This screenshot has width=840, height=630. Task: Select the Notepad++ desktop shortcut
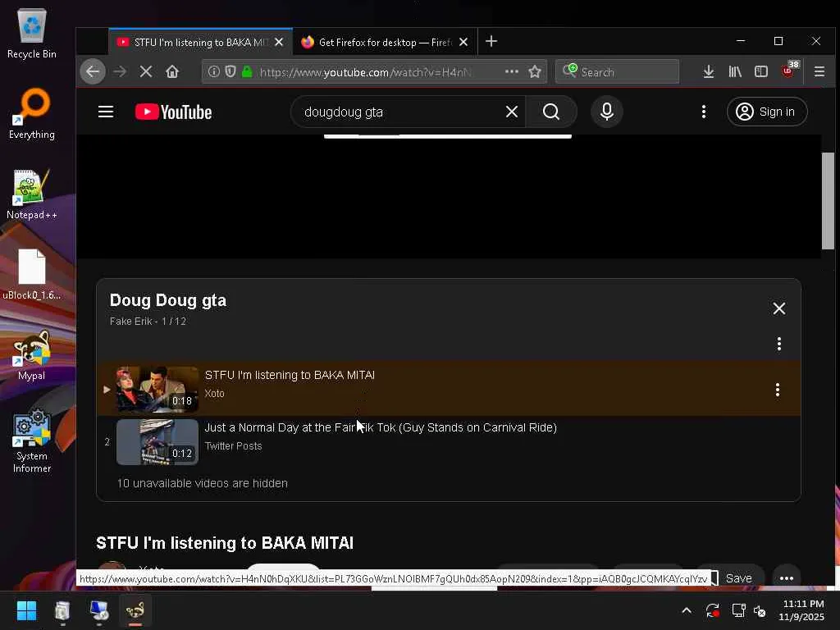32,194
